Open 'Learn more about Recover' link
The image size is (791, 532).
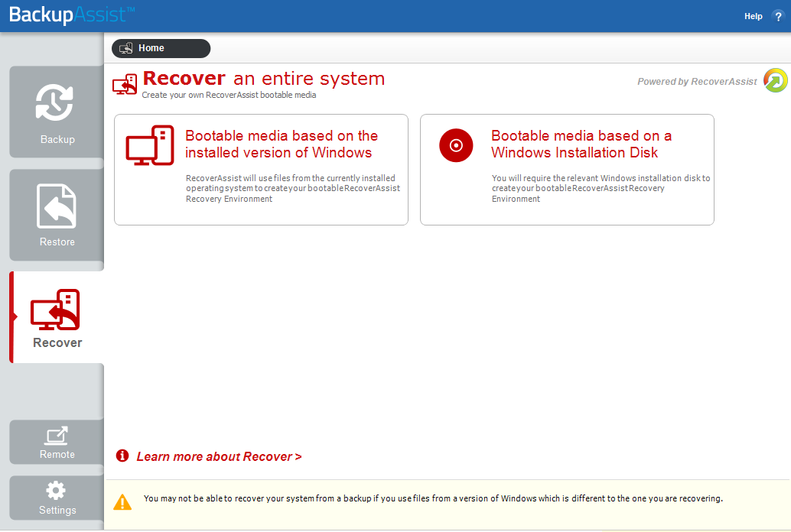[x=219, y=457]
